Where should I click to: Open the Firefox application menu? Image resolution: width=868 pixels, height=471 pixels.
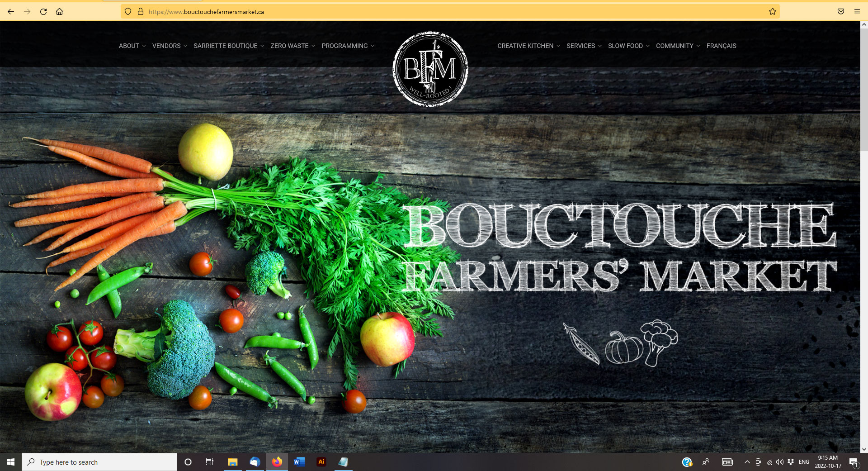tap(857, 12)
